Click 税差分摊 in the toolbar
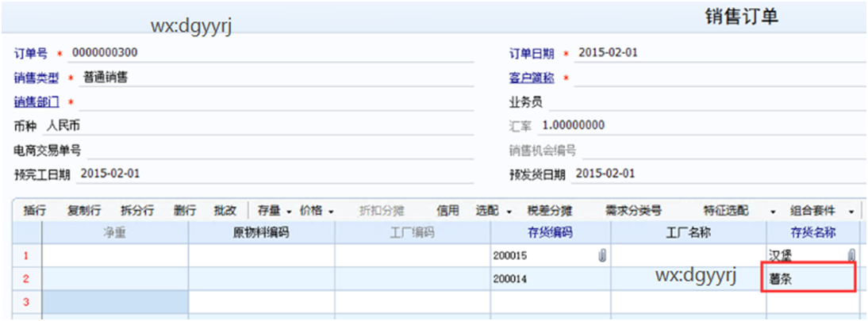868x321 pixels. [x=550, y=211]
